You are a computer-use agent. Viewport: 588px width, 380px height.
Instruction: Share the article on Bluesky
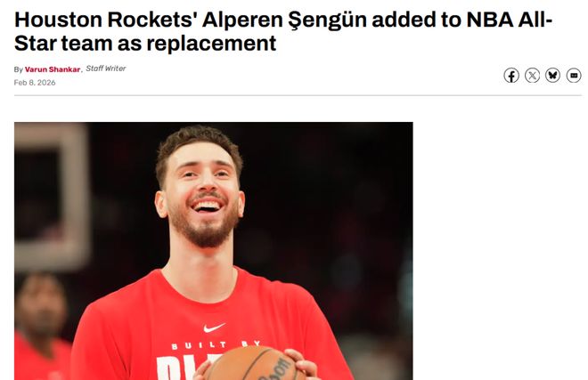click(552, 76)
